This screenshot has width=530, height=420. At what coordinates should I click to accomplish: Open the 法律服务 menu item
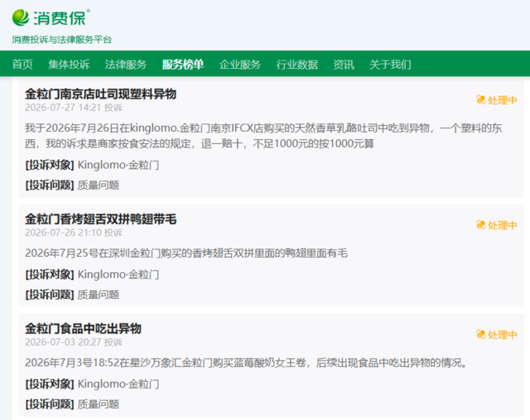(126, 65)
